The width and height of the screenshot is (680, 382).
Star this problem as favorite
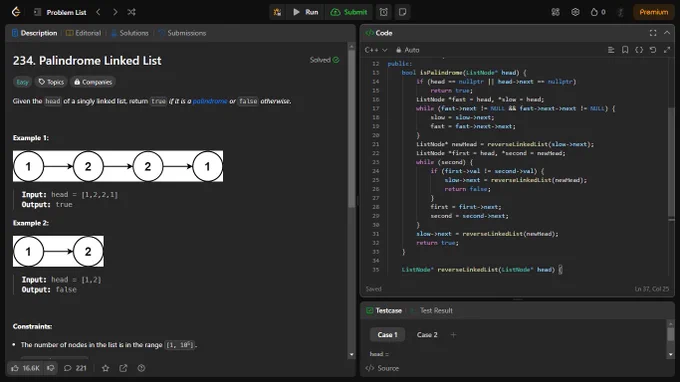[105, 368]
